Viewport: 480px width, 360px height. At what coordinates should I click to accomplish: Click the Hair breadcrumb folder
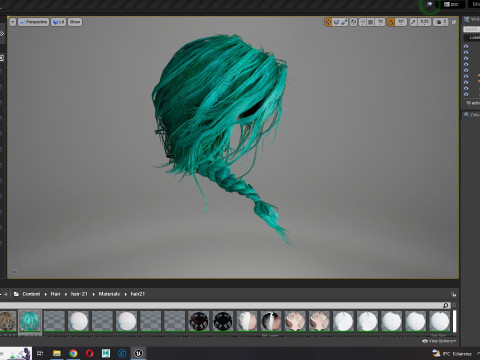[x=55, y=294]
